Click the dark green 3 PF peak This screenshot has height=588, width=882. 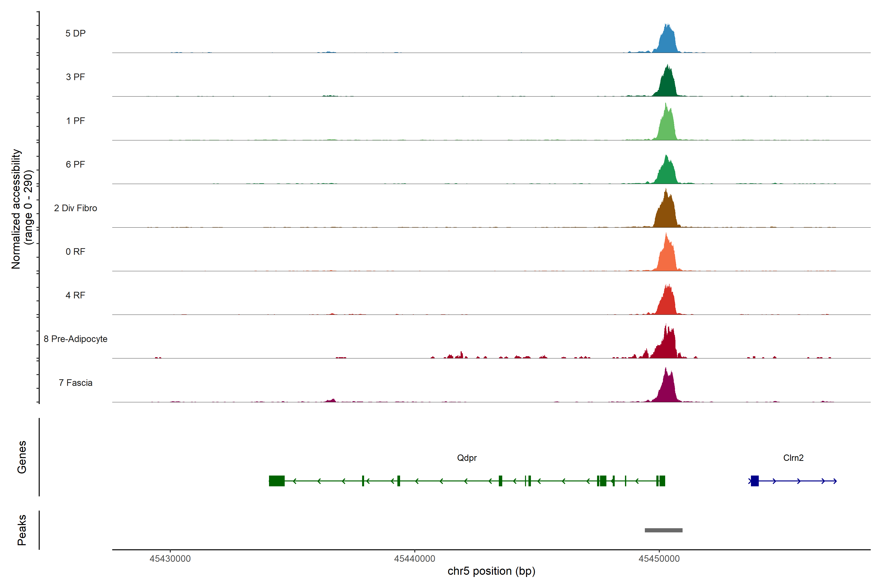point(667,84)
